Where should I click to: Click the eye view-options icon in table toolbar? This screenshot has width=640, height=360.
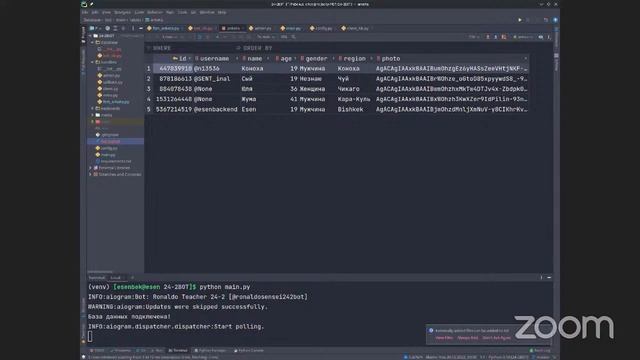click(x=540, y=37)
